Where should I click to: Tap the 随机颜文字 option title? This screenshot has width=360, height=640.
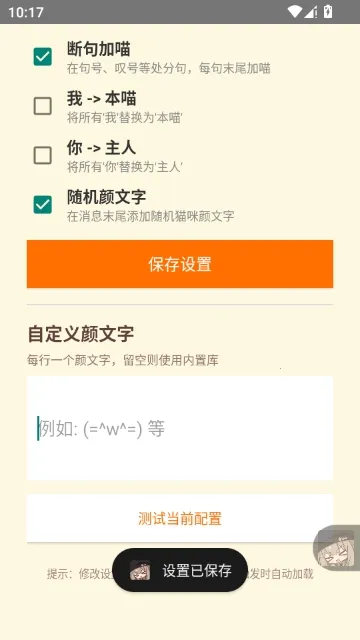[x=107, y=197]
